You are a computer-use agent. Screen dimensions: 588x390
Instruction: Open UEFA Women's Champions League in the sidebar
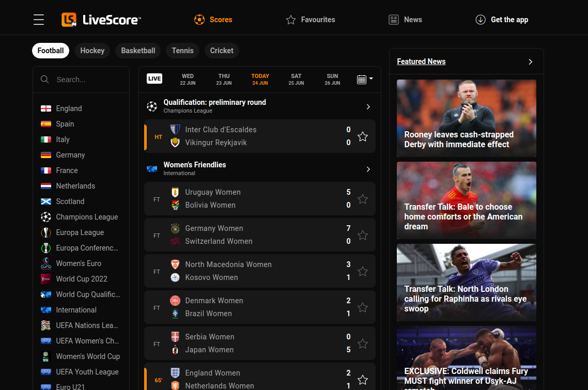coord(87,341)
